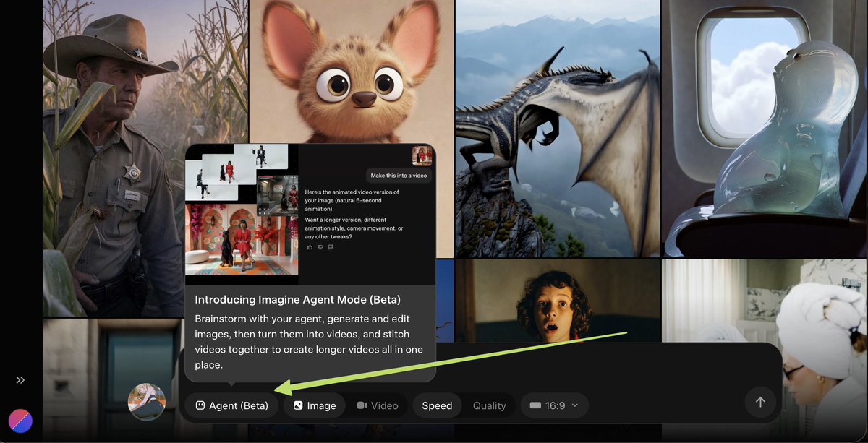Open the surprised curly-haired child image
This screenshot has width=868, height=443.
pos(558,299)
